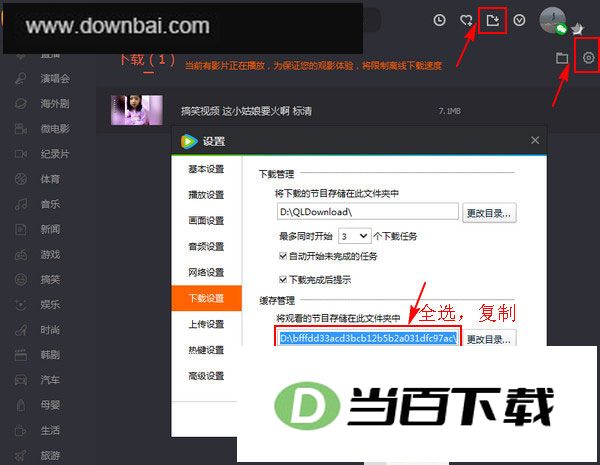Select 下载设置 in settings sidebar

(207, 298)
